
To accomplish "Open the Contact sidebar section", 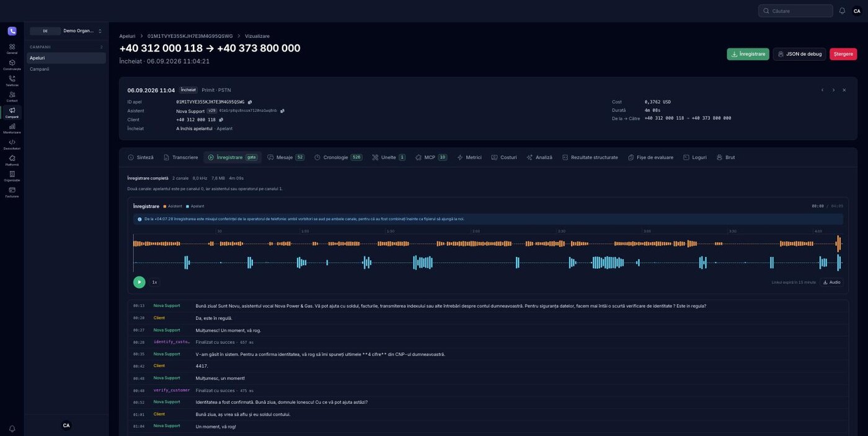I will pyautogui.click(x=12, y=97).
